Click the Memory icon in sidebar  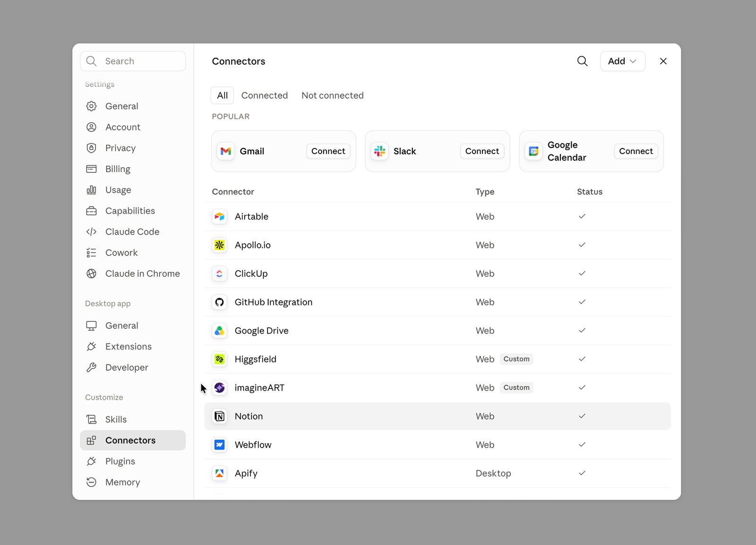pyautogui.click(x=92, y=482)
